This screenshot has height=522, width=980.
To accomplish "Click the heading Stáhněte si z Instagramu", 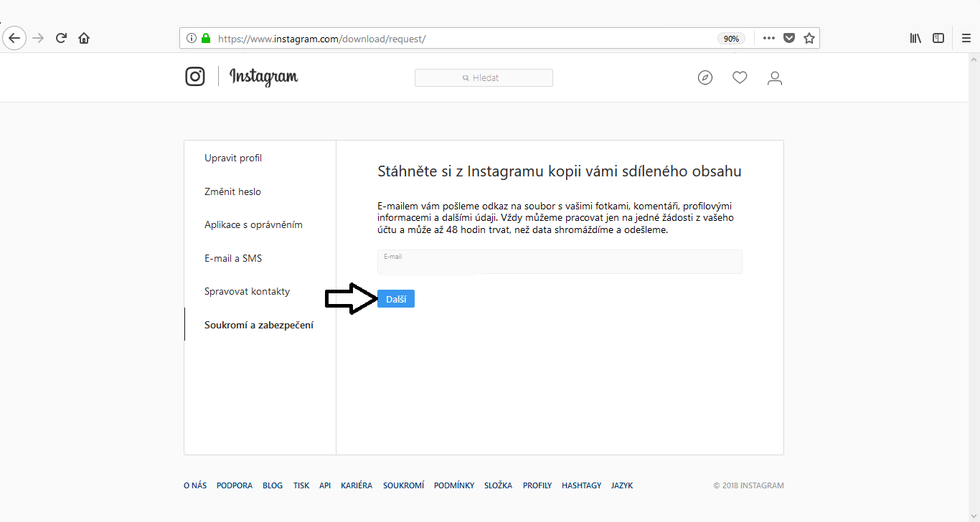I will point(560,172).
